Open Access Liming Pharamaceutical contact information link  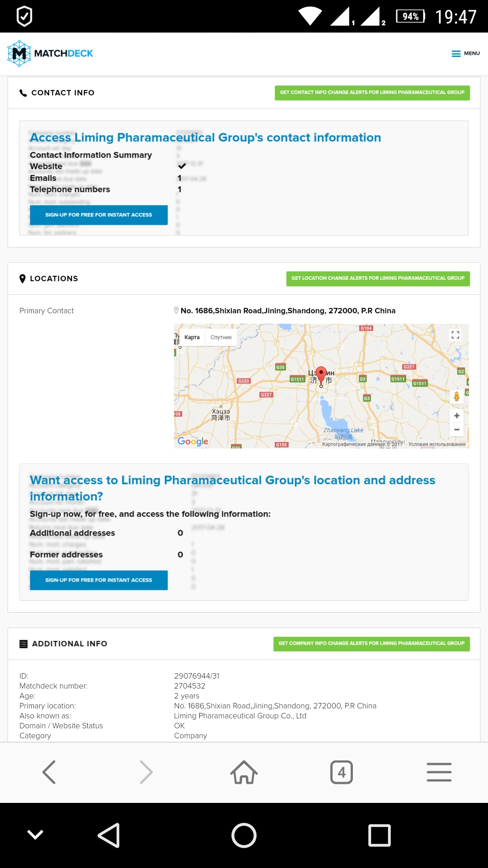pos(205,137)
